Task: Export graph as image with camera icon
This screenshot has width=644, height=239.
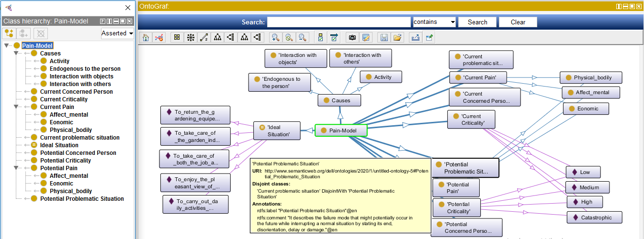Action: click(x=352, y=37)
